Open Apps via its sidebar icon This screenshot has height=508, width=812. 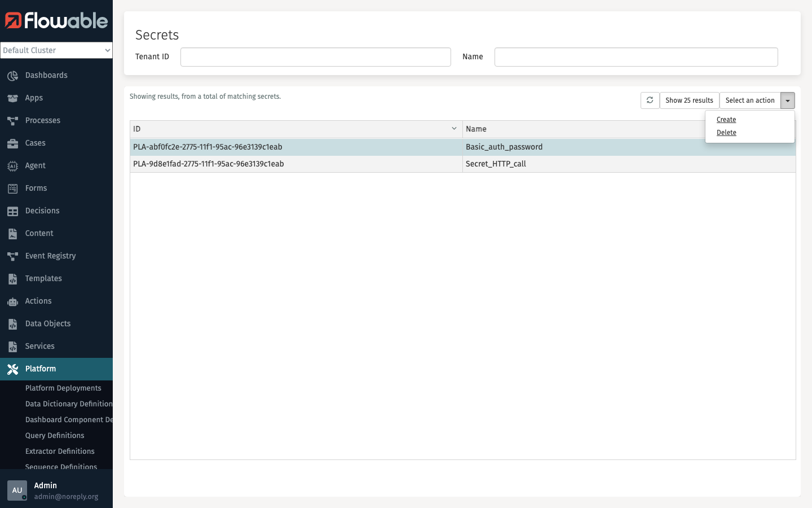12,98
